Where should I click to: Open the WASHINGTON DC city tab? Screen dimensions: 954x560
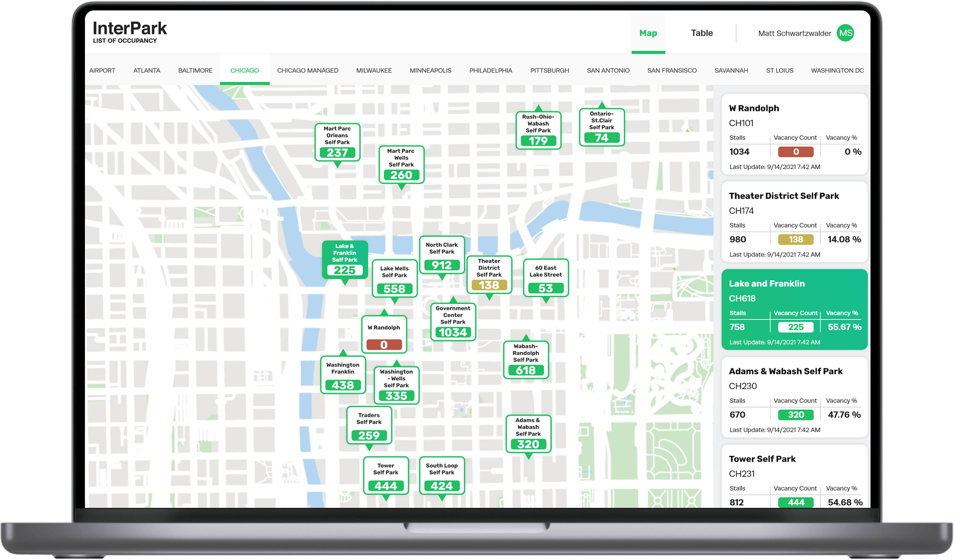tap(837, 70)
